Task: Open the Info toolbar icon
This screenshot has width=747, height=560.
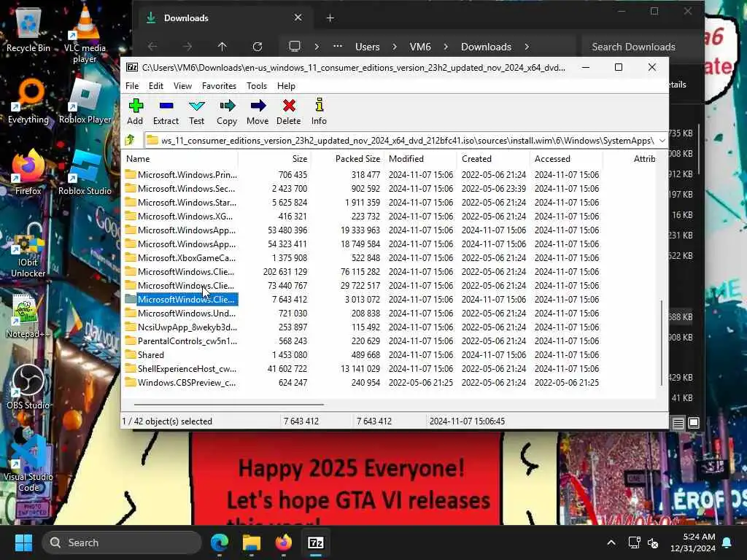Action: pos(319,112)
